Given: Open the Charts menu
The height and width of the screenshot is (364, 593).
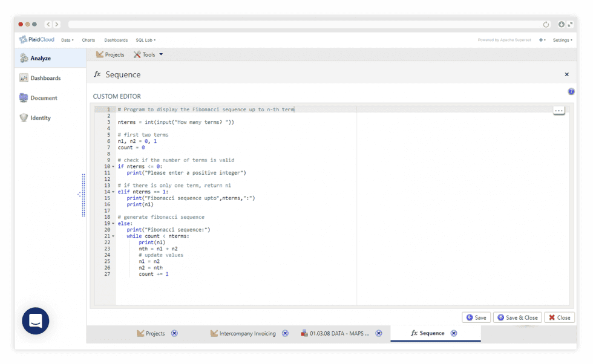Looking at the screenshot, I should pyautogui.click(x=88, y=40).
